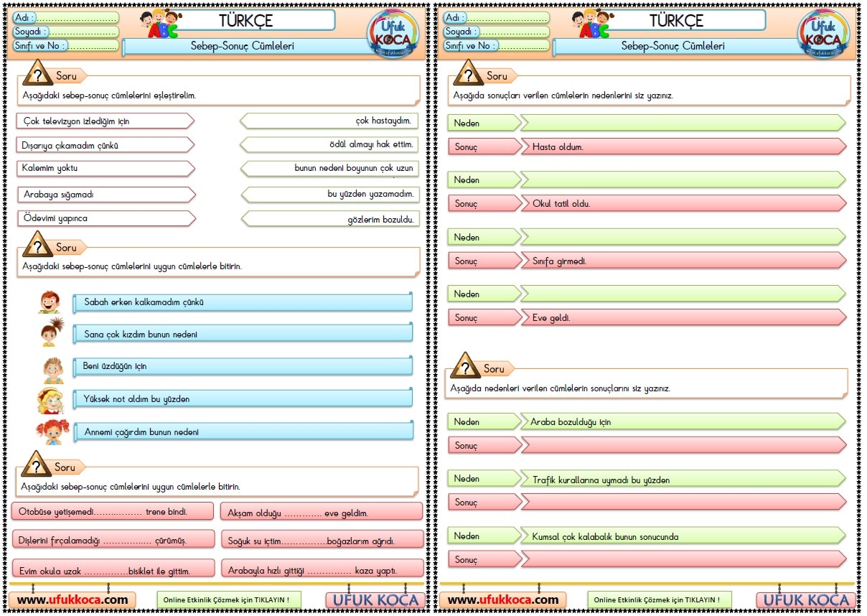Click the question mark icon beside 'sonuçlarını siz yazınız'
The width and height of the screenshot is (867, 616).
tap(465, 366)
